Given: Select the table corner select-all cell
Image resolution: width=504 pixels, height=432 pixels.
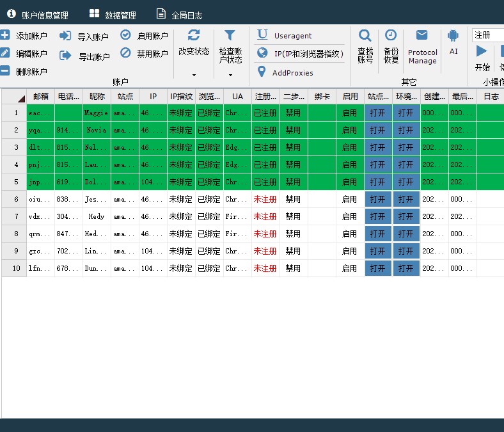Looking at the screenshot, I should pyautogui.click(x=14, y=96).
